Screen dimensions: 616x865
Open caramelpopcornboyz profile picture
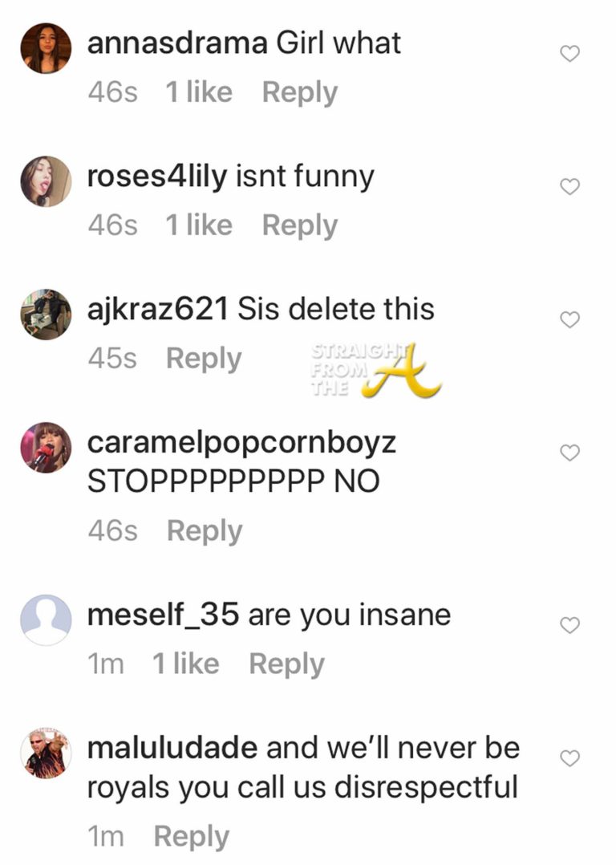46,448
